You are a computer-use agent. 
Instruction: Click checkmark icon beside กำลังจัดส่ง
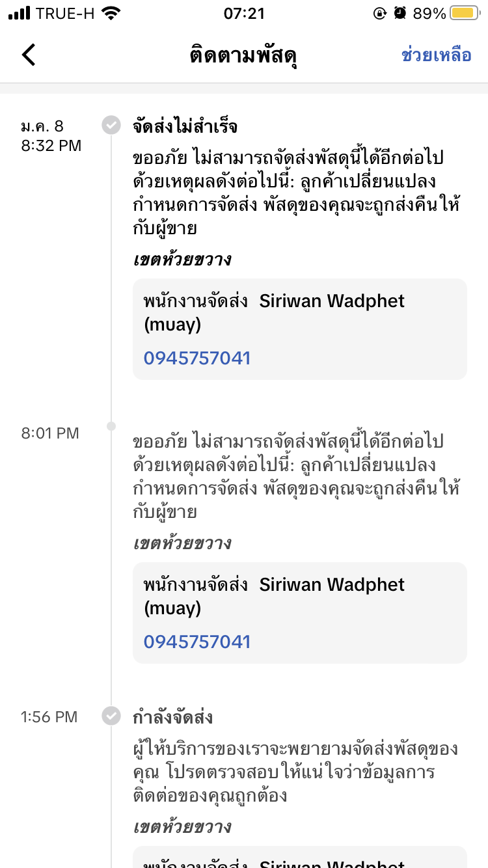pyautogui.click(x=111, y=716)
